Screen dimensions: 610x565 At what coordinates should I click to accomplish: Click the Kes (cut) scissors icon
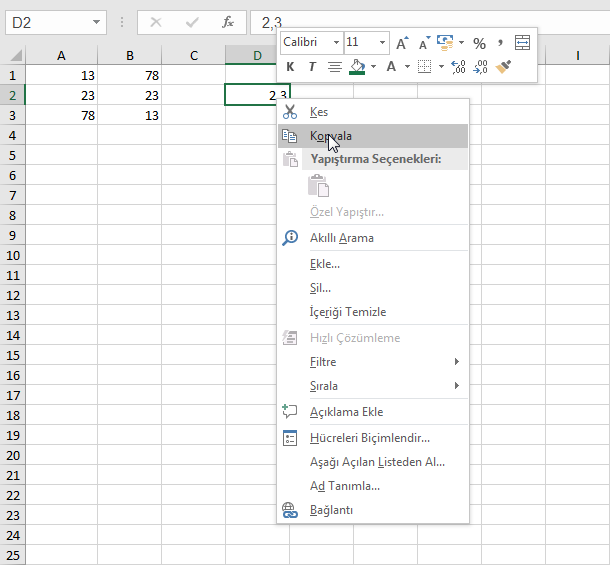tap(290, 112)
